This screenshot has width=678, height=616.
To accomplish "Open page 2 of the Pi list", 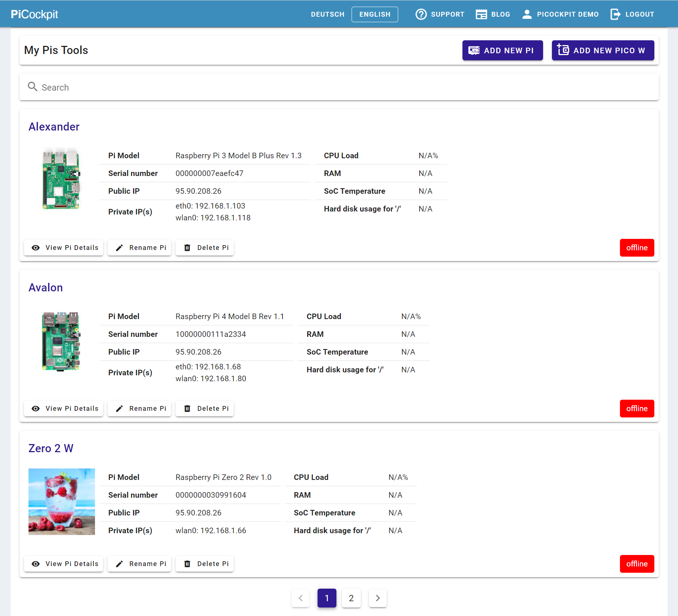I will pyautogui.click(x=351, y=598).
